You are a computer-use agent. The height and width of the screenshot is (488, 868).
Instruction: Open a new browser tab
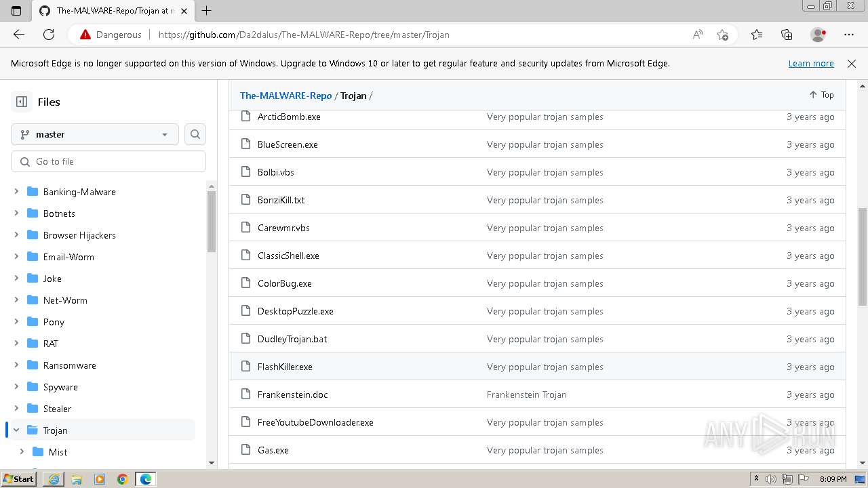tap(207, 11)
